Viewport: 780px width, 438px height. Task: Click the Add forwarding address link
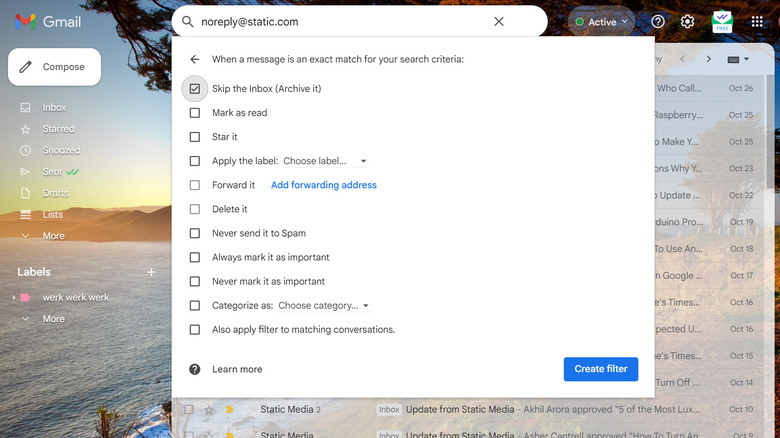point(324,185)
